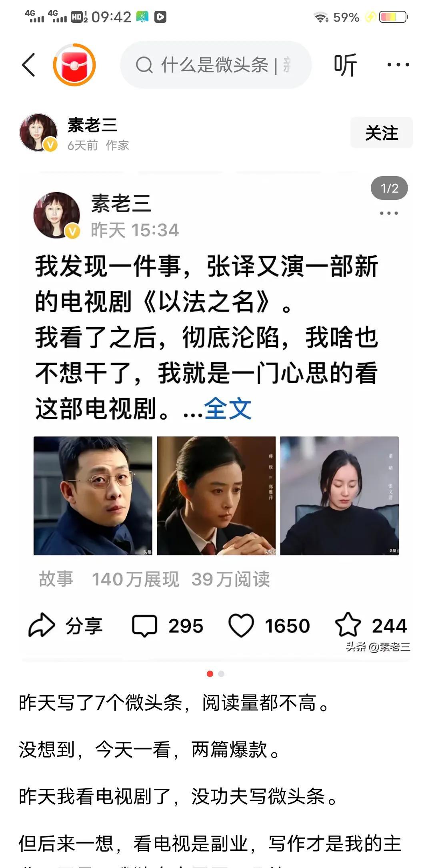
Task: Favorite the post with star icon
Action: tap(348, 625)
